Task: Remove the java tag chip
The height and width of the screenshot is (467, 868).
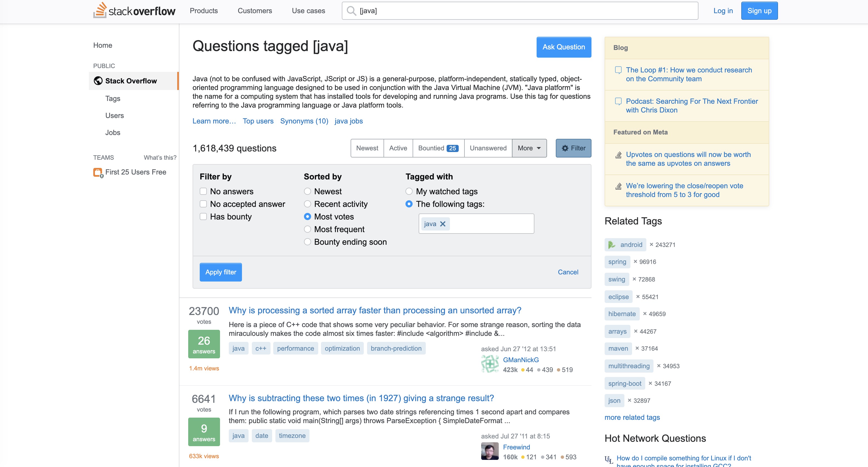Action: coord(443,224)
